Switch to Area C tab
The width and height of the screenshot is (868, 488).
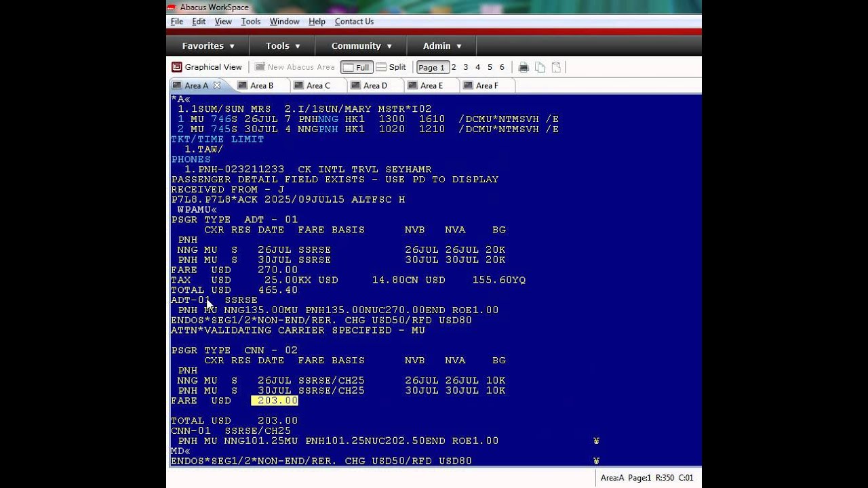point(318,85)
